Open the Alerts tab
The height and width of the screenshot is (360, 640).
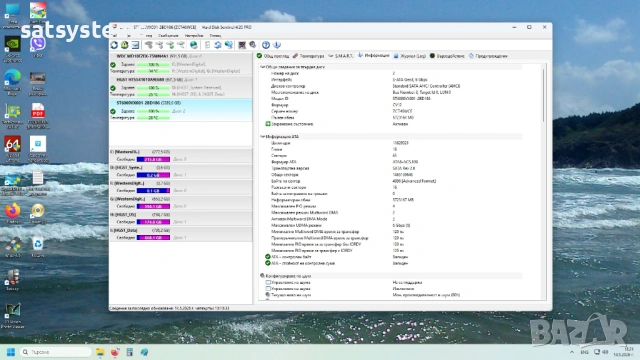tap(488, 56)
